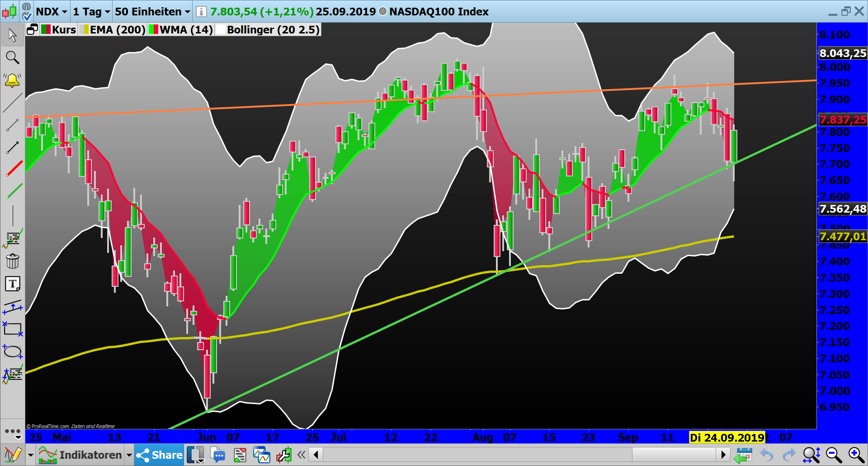Click the 7.477,01 EMA price label

point(843,237)
